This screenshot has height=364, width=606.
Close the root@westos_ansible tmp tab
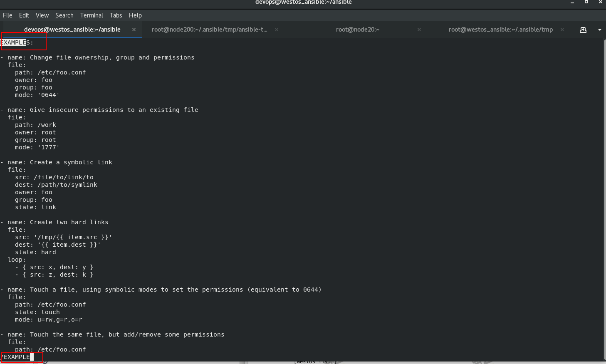pyautogui.click(x=562, y=30)
